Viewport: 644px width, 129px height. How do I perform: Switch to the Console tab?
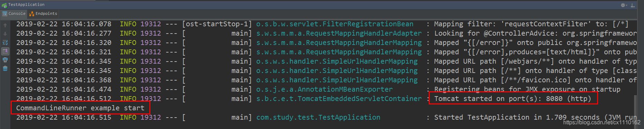pos(14,13)
